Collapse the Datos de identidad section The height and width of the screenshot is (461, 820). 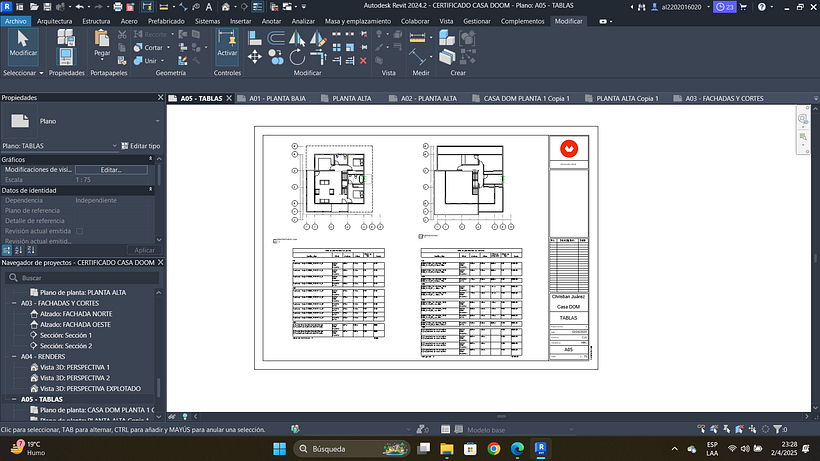pos(151,190)
